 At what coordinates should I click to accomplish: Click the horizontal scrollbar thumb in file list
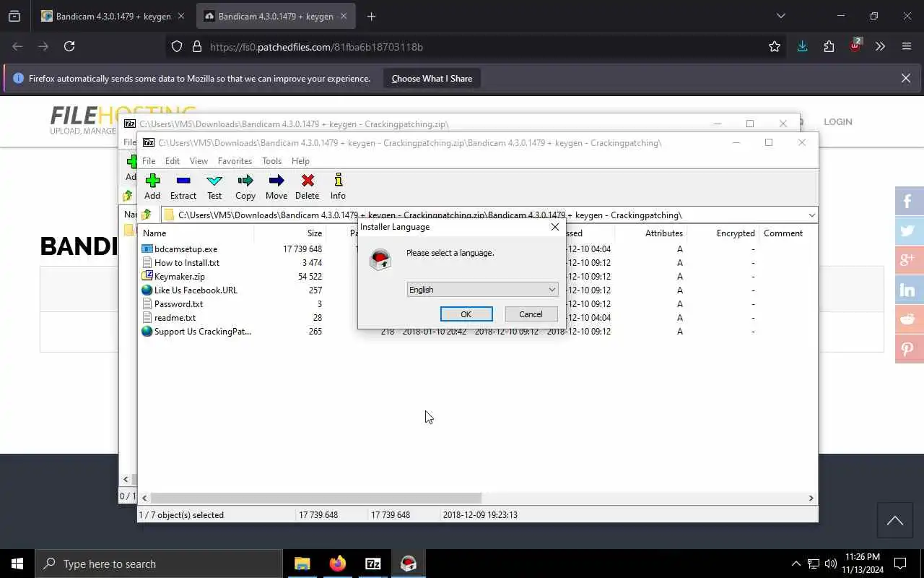(316, 498)
